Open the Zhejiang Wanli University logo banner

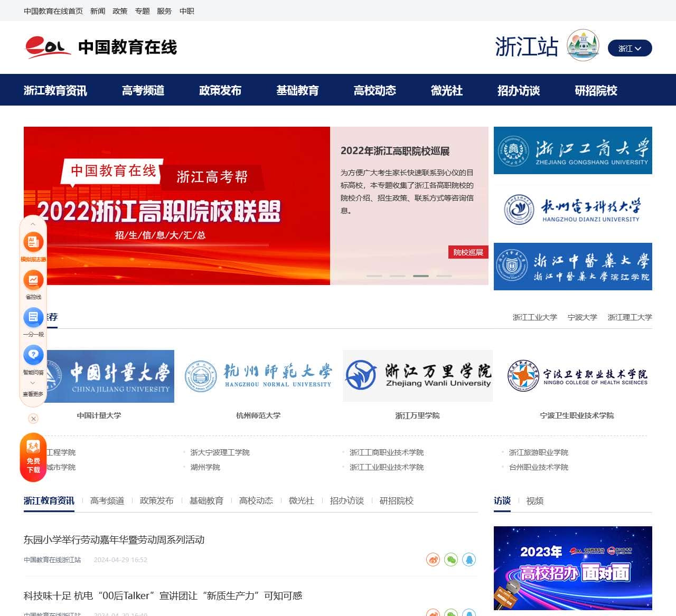click(418, 376)
